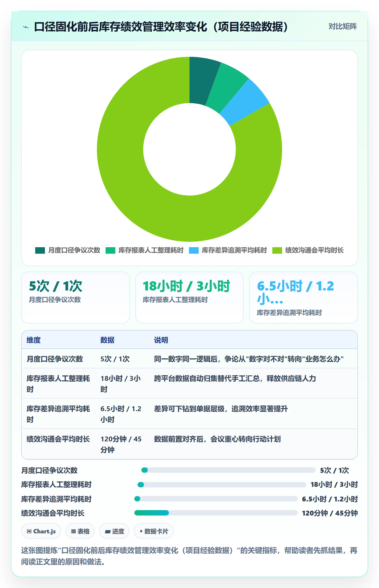The image size is (379, 588).
Task: Click the 说明 column header
Action: (x=161, y=340)
